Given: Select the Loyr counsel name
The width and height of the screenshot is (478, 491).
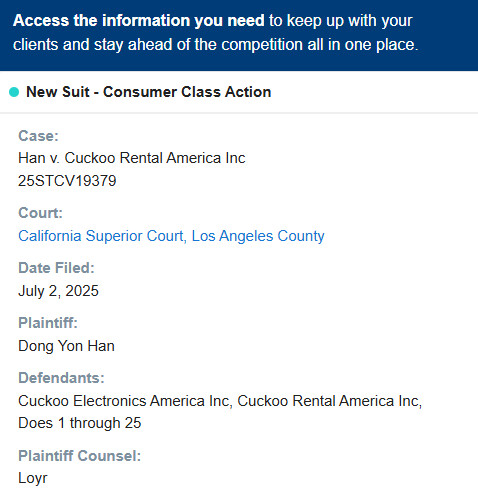Looking at the screenshot, I should tap(33, 478).
